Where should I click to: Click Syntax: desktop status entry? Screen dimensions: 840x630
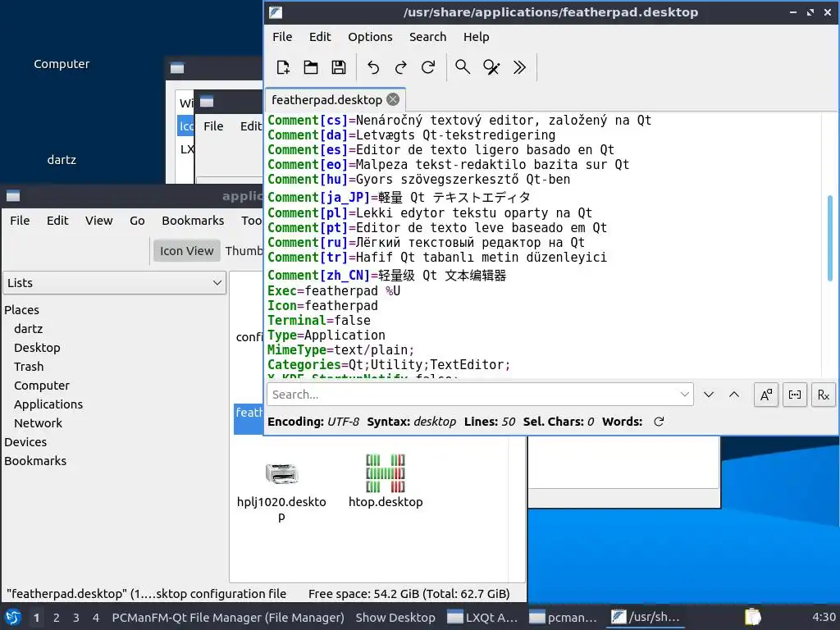tap(412, 422)
